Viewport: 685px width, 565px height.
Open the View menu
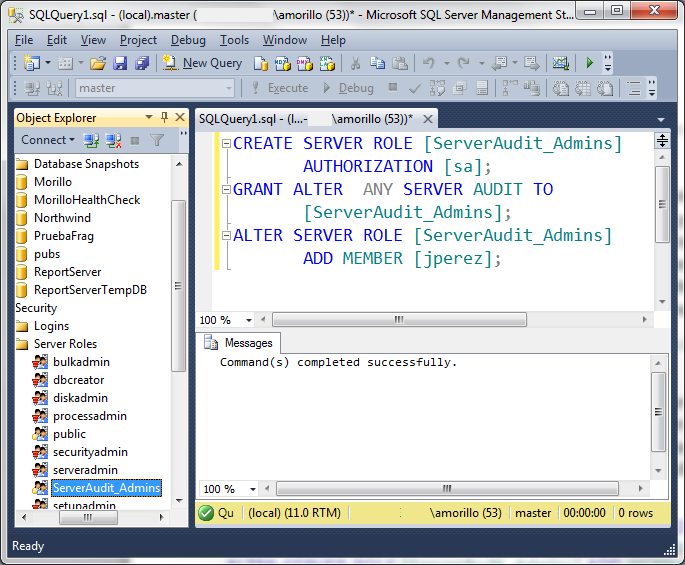click(93, 40)
